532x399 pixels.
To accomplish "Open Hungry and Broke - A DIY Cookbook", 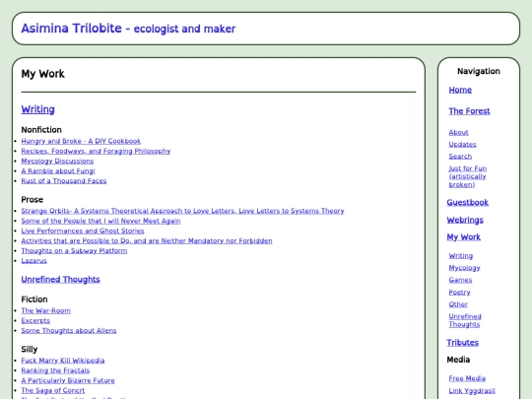I will pyautogui.click(x=81, y=141).
